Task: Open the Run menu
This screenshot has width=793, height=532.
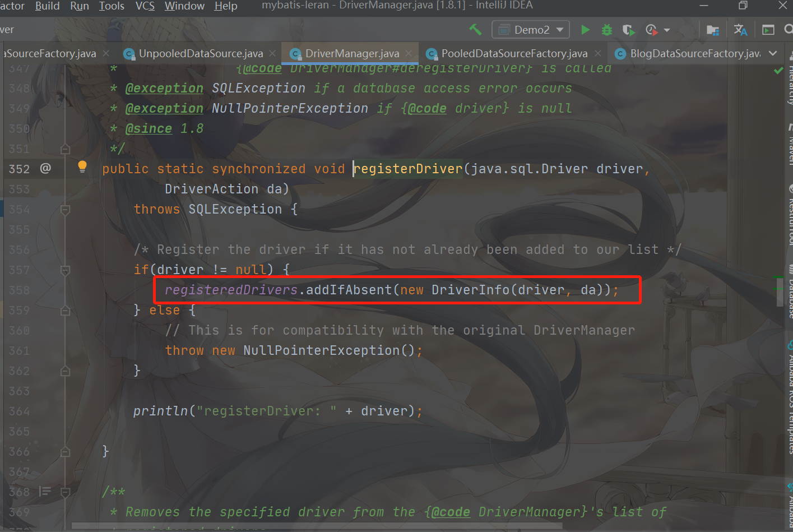Action: [x=80, y=6]
